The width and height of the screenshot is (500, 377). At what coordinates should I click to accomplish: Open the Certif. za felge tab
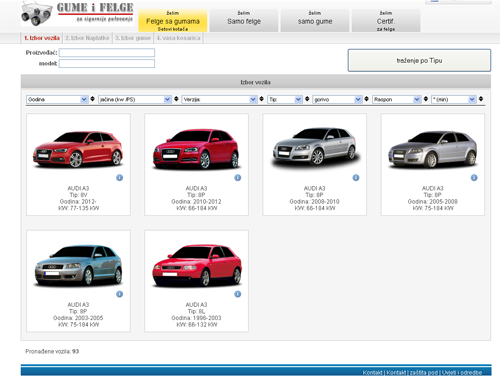(x=386, y=21)
